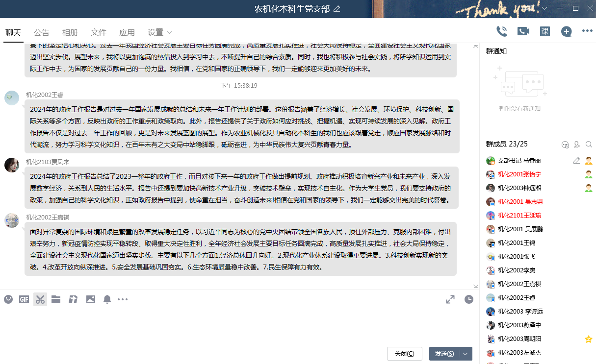Activate the screenshot scissors tool
The height and width of the screenshot is (364, 596).
40,299
